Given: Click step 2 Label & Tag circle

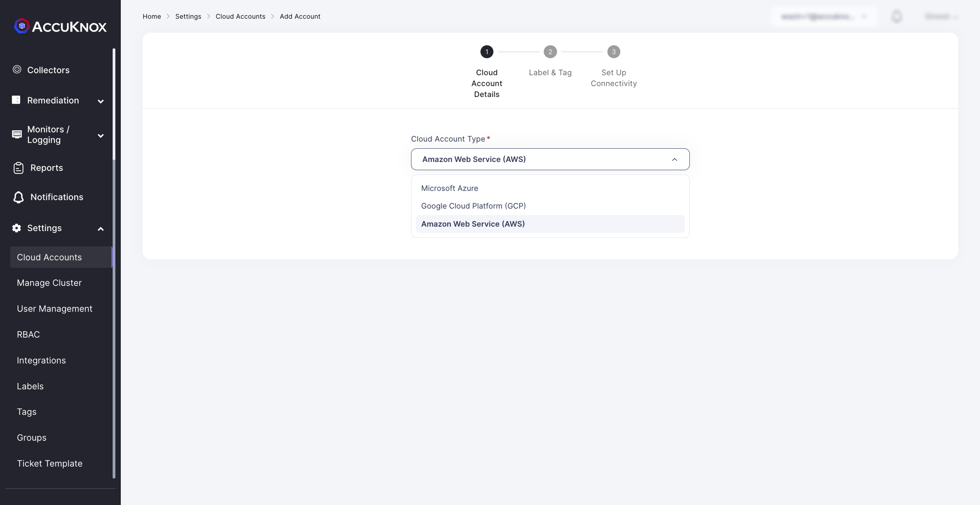Looking at the screenshot, I should tap(550, 52).
